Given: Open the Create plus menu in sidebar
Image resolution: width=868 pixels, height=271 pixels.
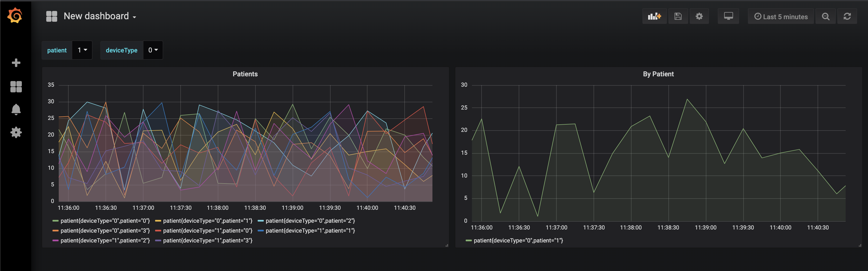Looking at the screenshot, I should 16,63.
